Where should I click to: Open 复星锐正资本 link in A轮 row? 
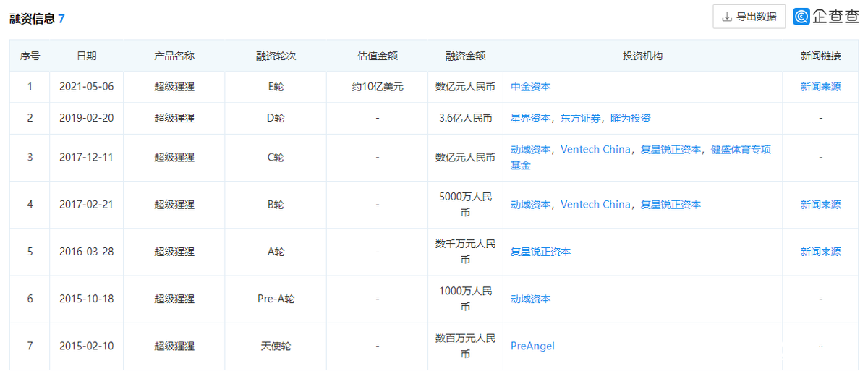(x=541, y=252)
